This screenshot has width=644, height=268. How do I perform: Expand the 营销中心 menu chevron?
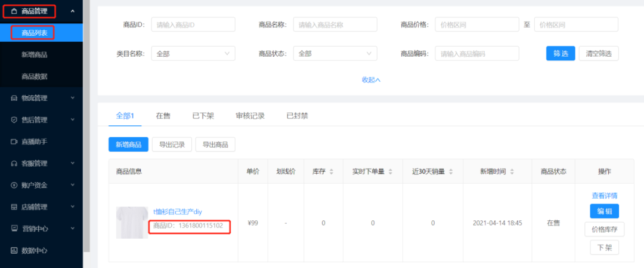point(73,229)
